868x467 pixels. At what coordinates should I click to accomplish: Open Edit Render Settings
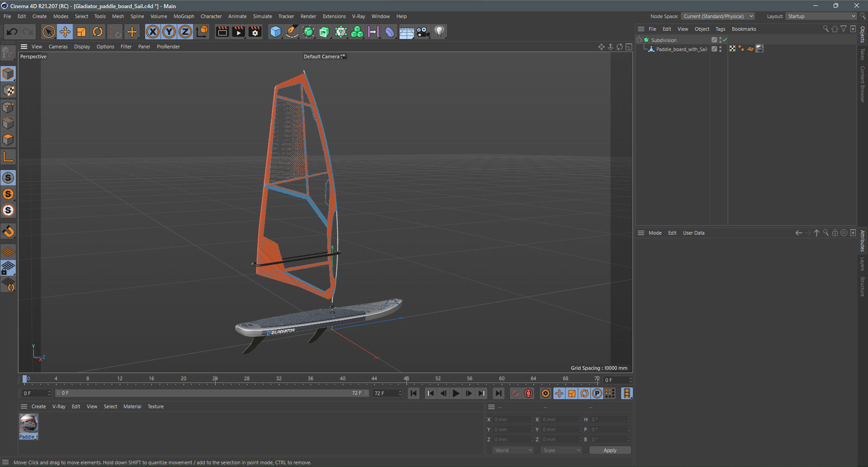point(255,32)
